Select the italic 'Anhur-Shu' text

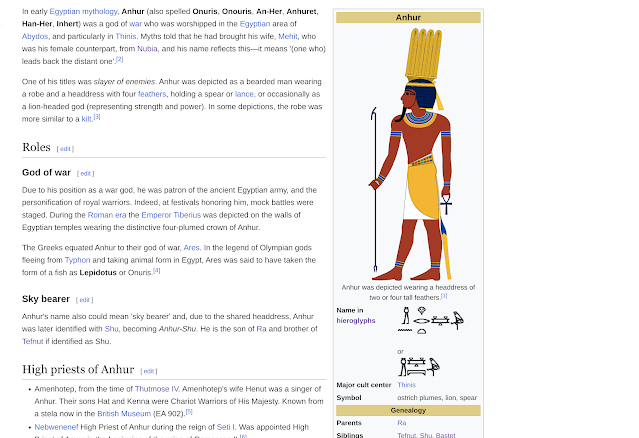point(177,329)
